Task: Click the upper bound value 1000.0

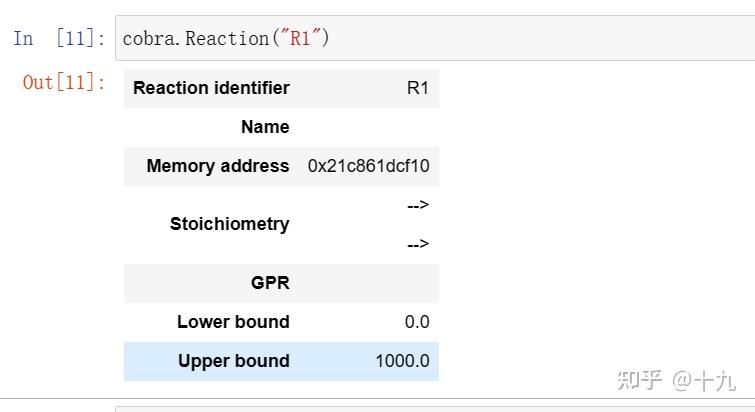Action: pyautogui.click(x=402, y=361)
